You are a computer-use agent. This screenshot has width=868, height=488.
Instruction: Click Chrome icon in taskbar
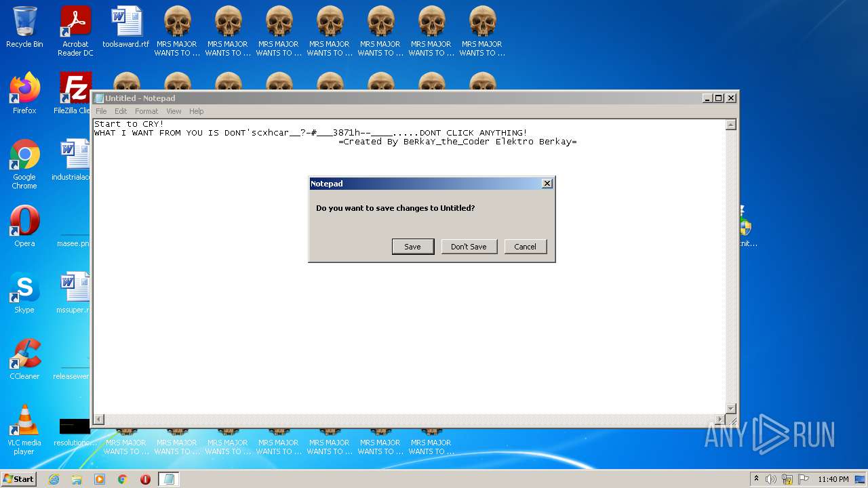pyautogui.click(x=123, y=479)
